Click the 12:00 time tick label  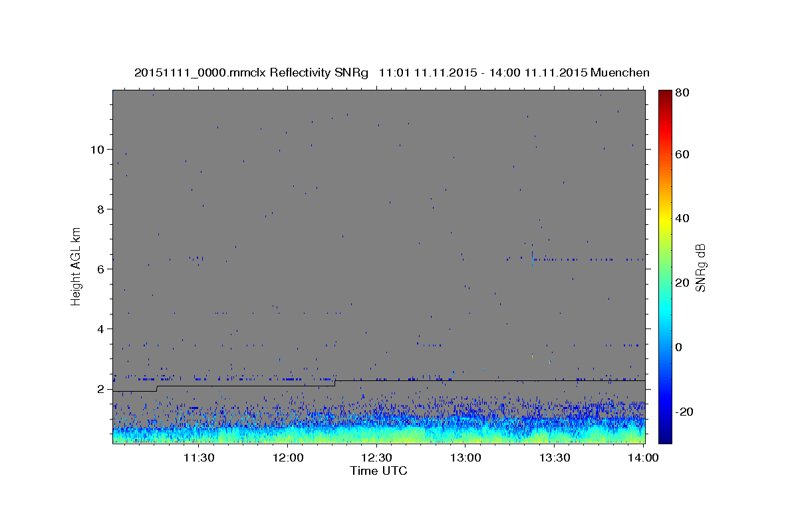[288, 458]
